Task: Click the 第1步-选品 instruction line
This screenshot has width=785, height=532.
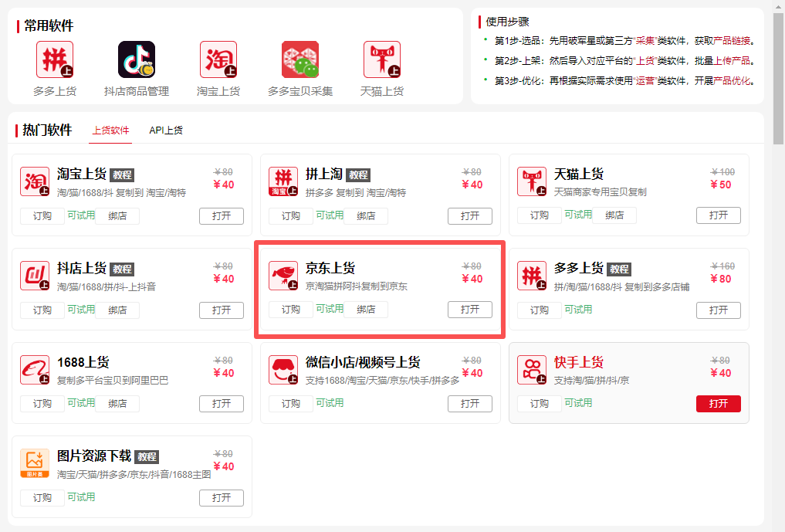Action: 624,41
